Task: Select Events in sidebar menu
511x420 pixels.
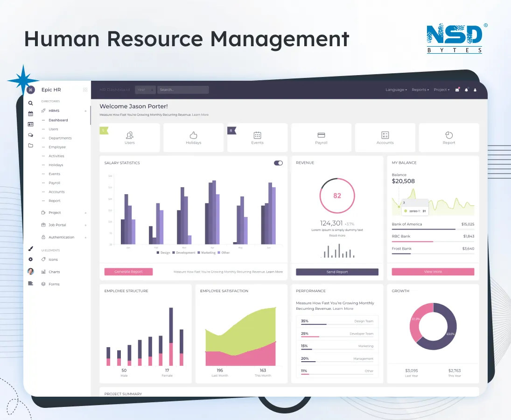Action: [x=55, y=174]
